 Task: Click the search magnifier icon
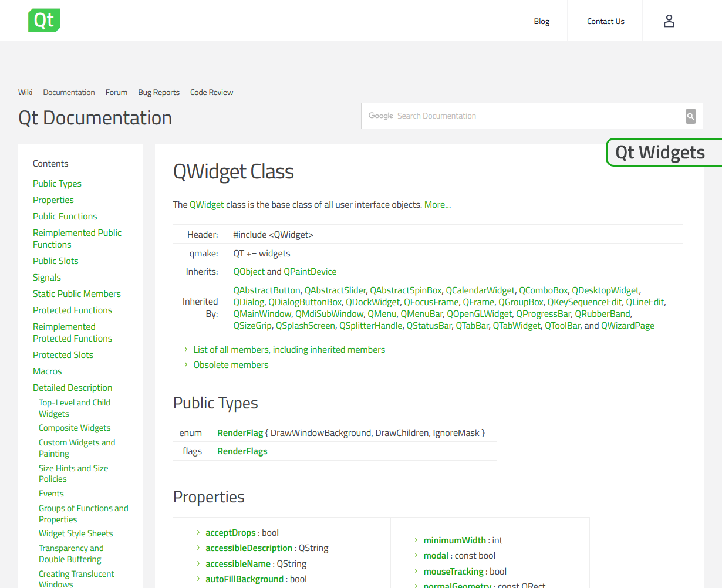tap(690, 116)
